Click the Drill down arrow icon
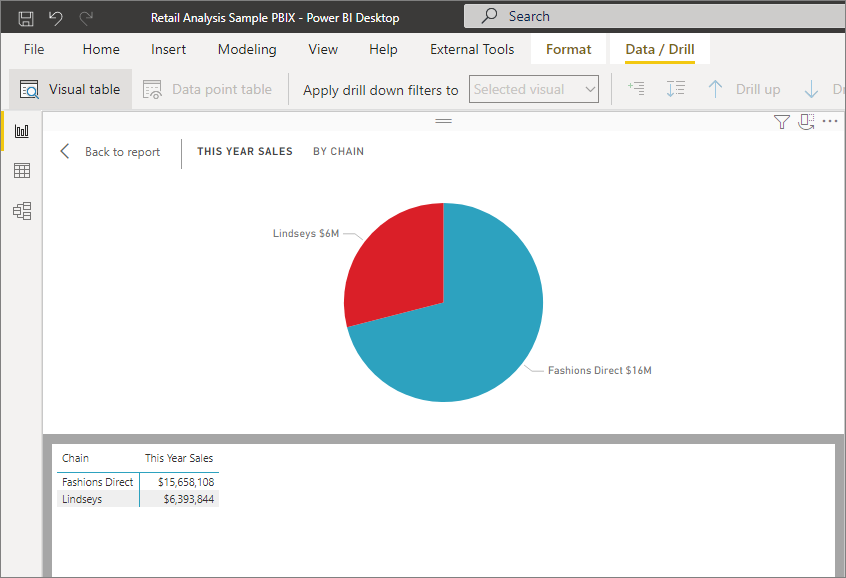Image resolution: width=846 pixels, height=578 pixels. coord(813,89)
